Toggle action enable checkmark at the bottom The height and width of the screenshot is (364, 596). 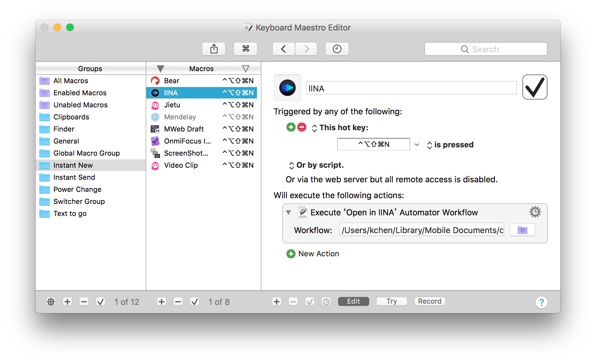pyautogui.click(x=310, y=302)
